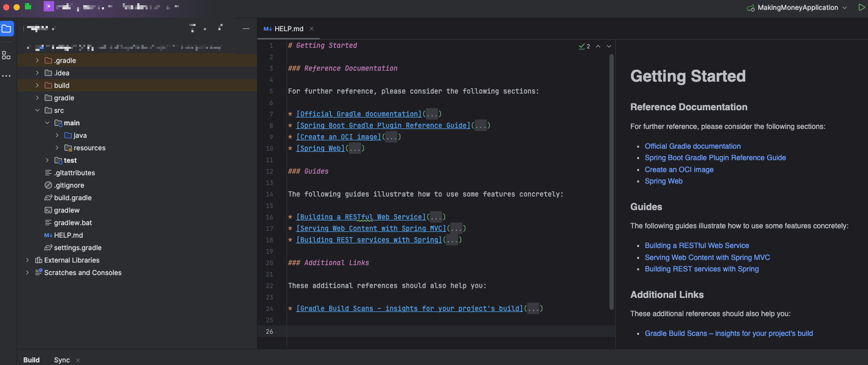Click the gradlew script file icon
Viewport: 868px width, 365px height.
point(48,210)
